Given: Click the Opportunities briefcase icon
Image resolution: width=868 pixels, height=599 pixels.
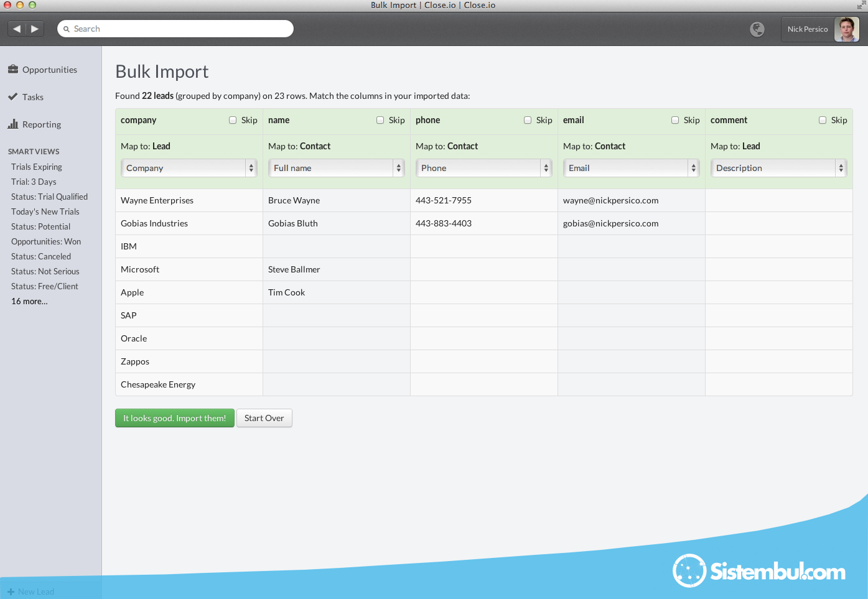Looking at the screenshot, I should click(x=13, y=69).
